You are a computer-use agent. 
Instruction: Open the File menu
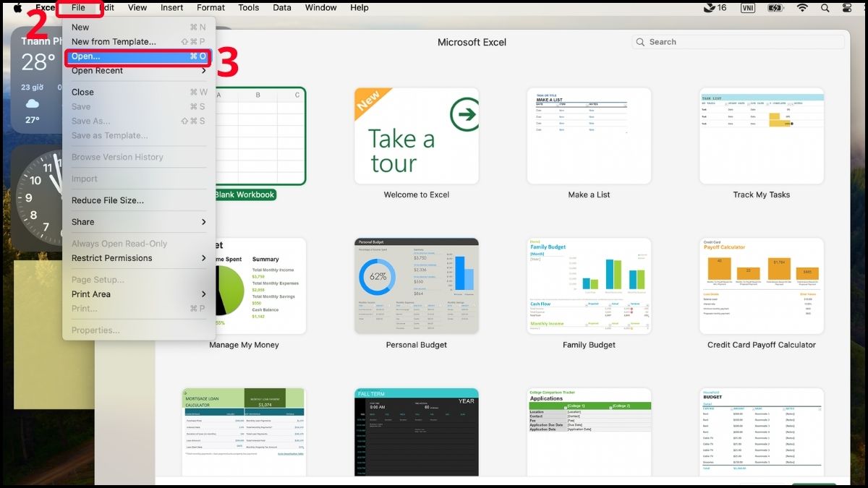coord(78,8)
